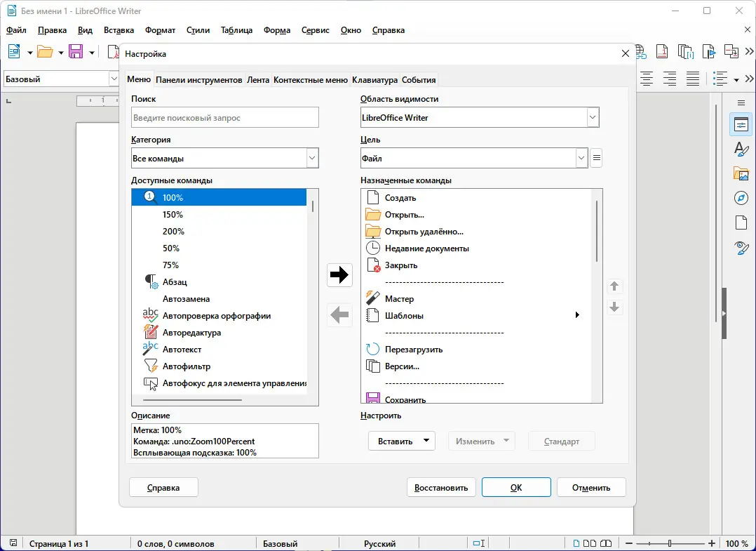
Task: Click the Восстановить button
Action: pyautogui.click(x=441, y=487)
